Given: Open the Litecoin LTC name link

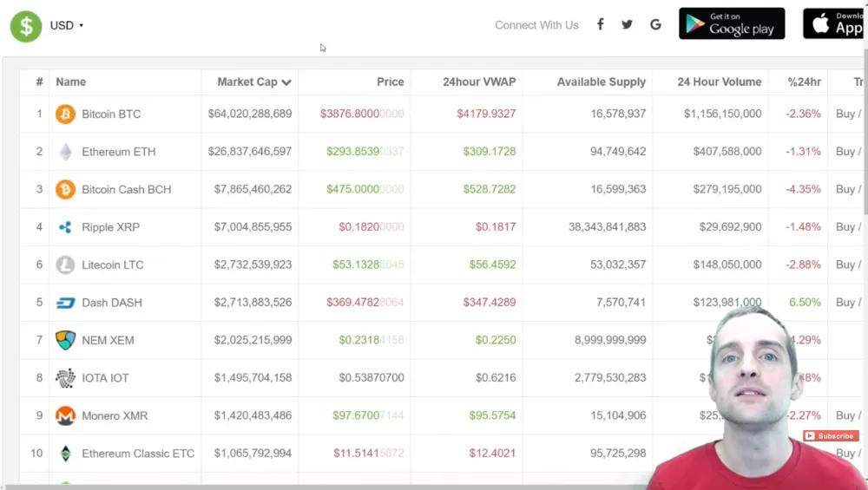Looking at the screenshot, I should pyautogui.click(x=112, y=265).
